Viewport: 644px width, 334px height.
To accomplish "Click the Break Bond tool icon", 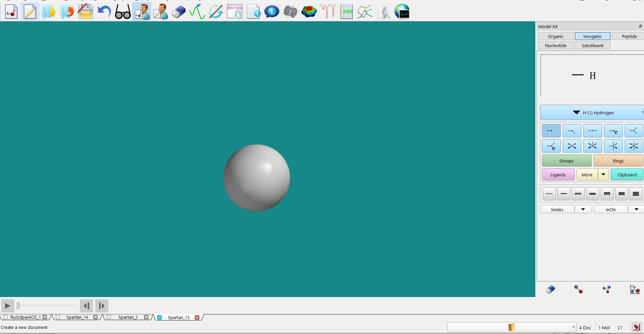I will point(607,290).
